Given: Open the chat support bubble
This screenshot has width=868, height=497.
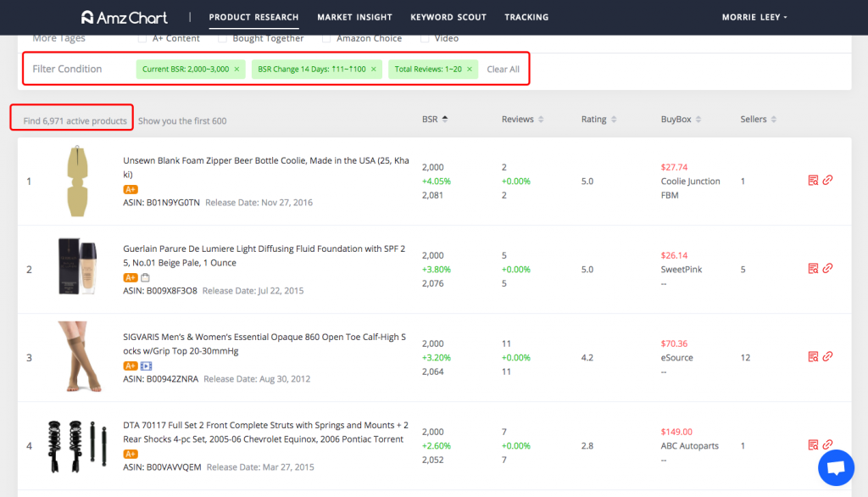Looking at the screenshot, I should 836,467.
